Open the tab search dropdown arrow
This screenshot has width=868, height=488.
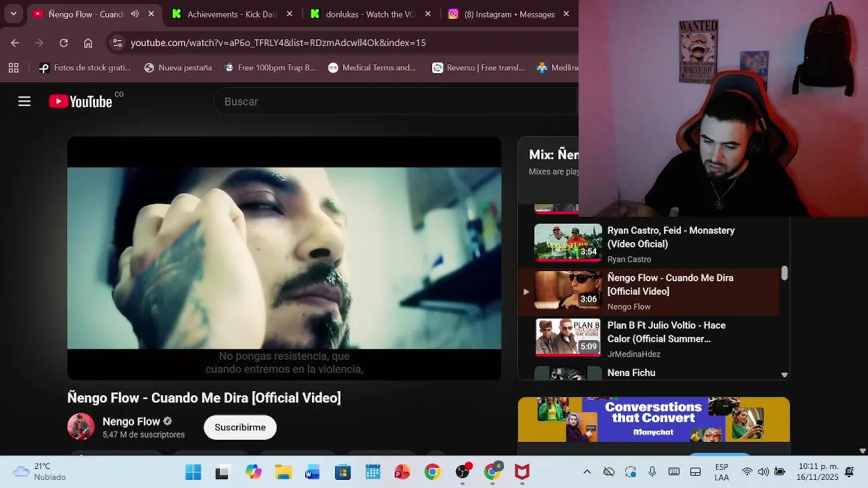[14, 14]
